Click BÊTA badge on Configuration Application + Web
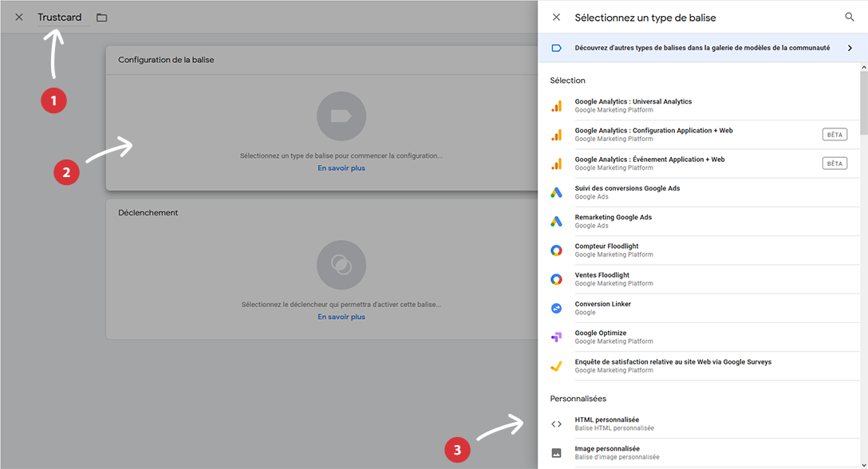The height and width of the screenshot is (469, 868). click(x=834, y=135)
